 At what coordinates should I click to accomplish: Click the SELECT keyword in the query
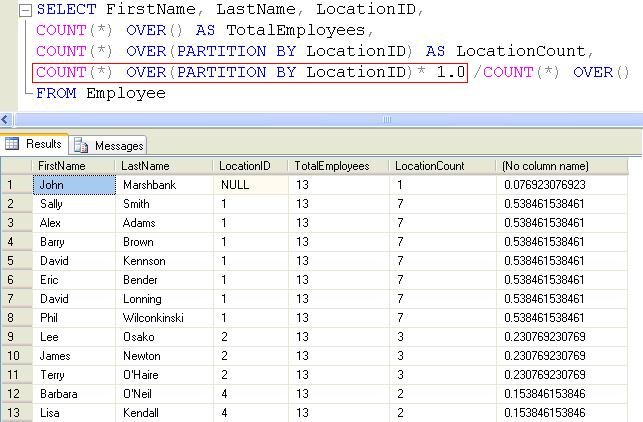66,9
